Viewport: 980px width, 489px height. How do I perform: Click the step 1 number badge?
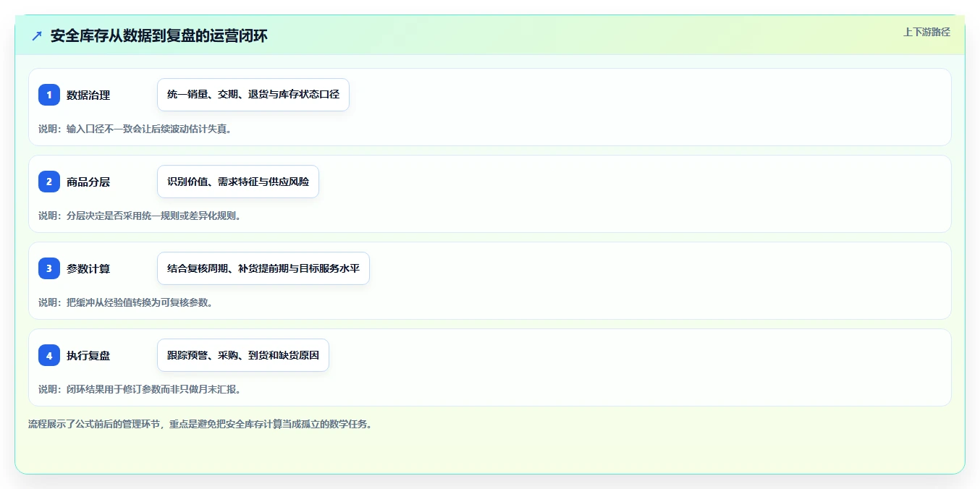point(49,95)
